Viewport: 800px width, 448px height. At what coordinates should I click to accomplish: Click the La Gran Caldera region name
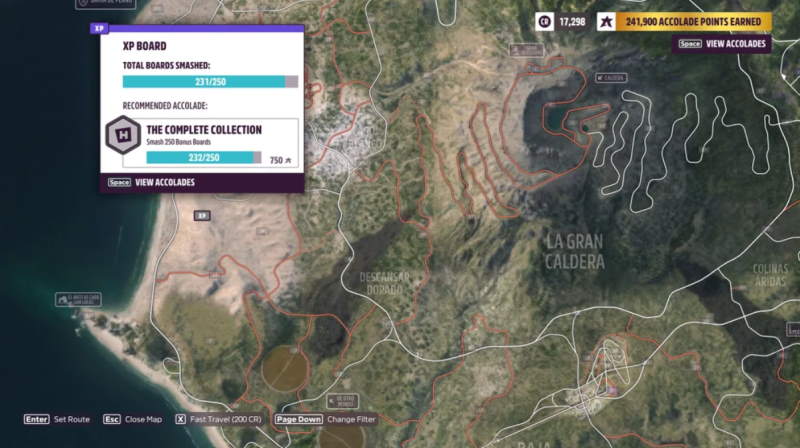coord(574,252)
